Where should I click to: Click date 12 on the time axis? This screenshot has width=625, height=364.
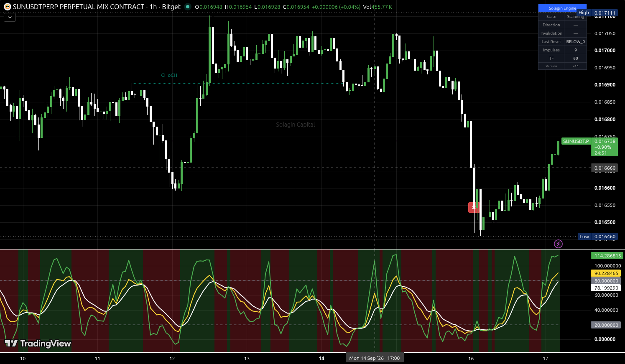172,359
